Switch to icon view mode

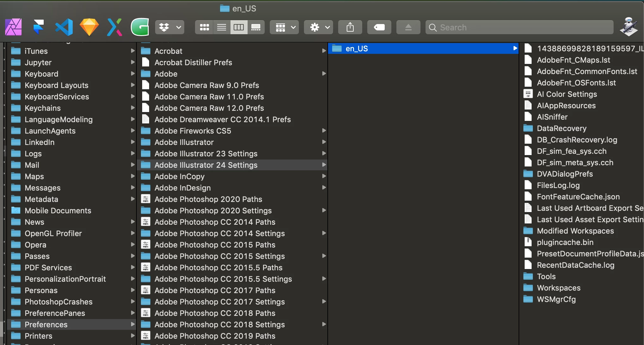pyautogui.click(x=204, y=27)
